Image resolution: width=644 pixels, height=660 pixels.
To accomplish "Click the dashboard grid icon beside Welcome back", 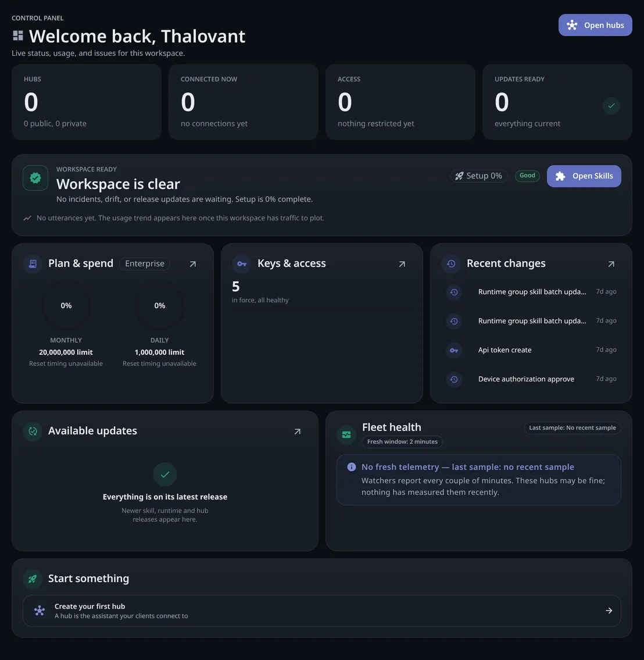I will click(x=17, y=36).
